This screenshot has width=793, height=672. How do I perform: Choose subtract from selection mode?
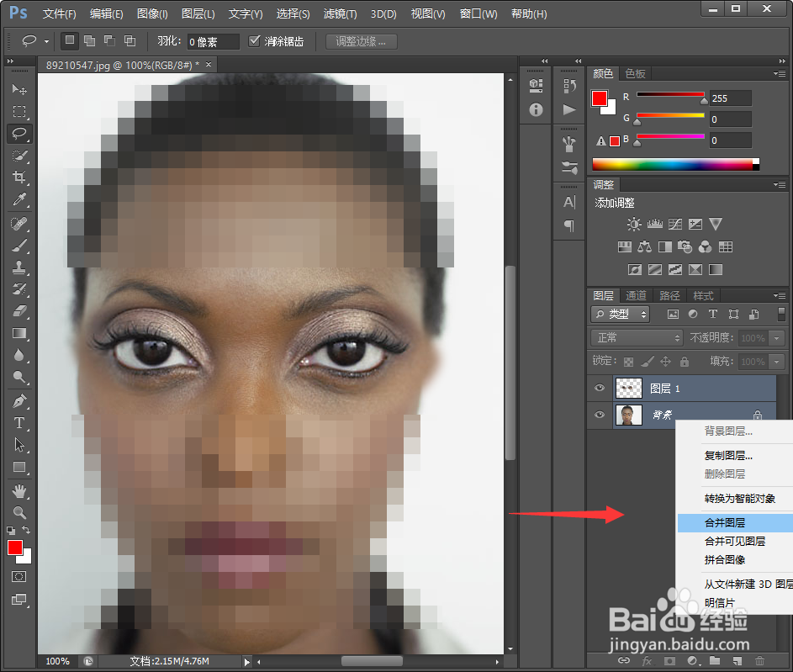tap(110, 41)
